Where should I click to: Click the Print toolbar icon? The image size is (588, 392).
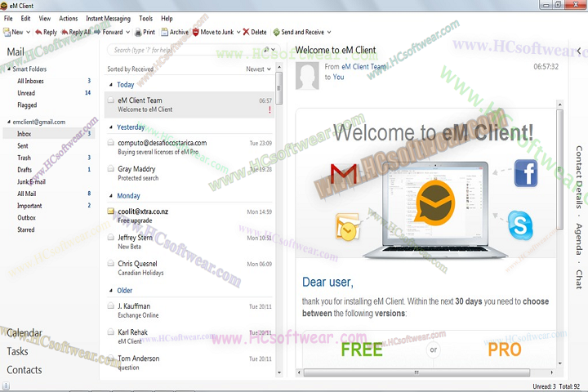click(x=138, y=33)
